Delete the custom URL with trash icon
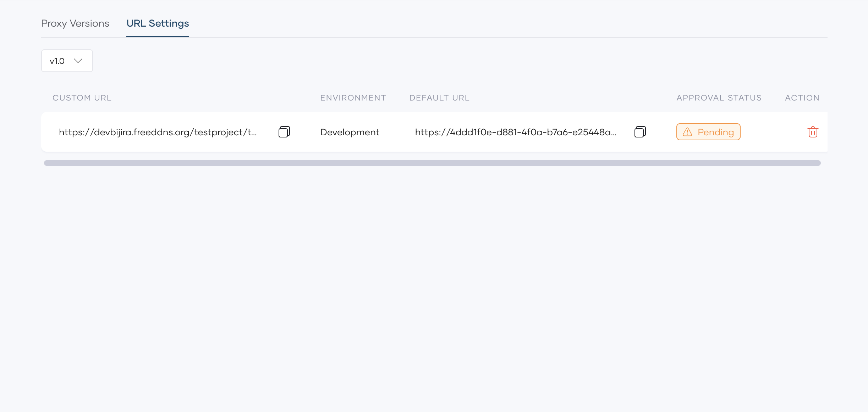Image resolution: width=868 pixels, height=412 pixels. coord(813,132)
